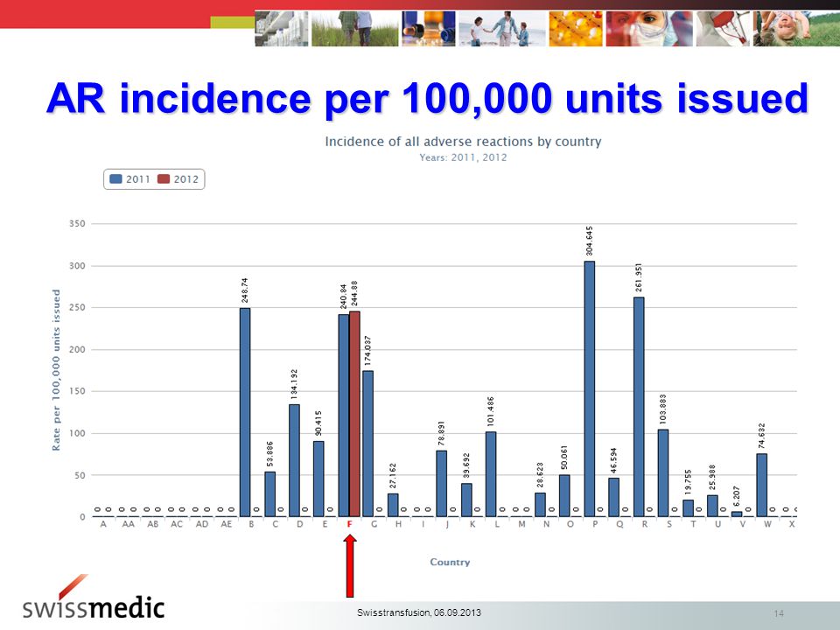Select the upside-down child thumbnail

(796, 28)
